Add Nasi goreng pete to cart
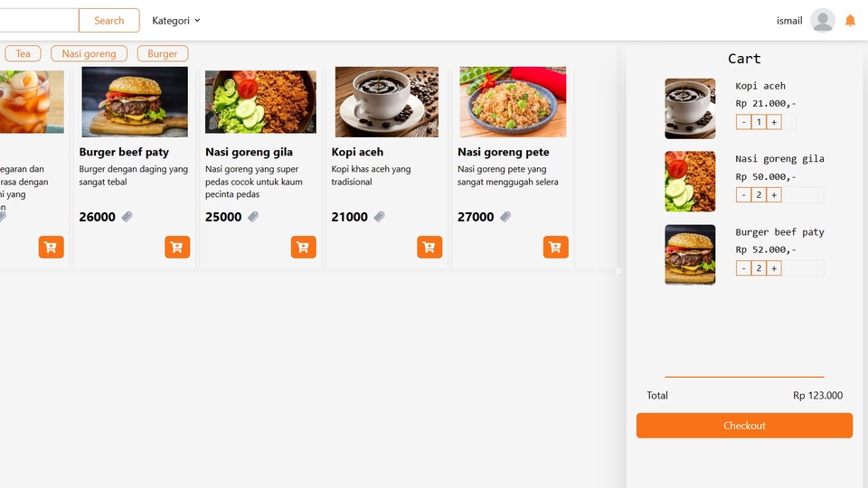 (556, 247)
